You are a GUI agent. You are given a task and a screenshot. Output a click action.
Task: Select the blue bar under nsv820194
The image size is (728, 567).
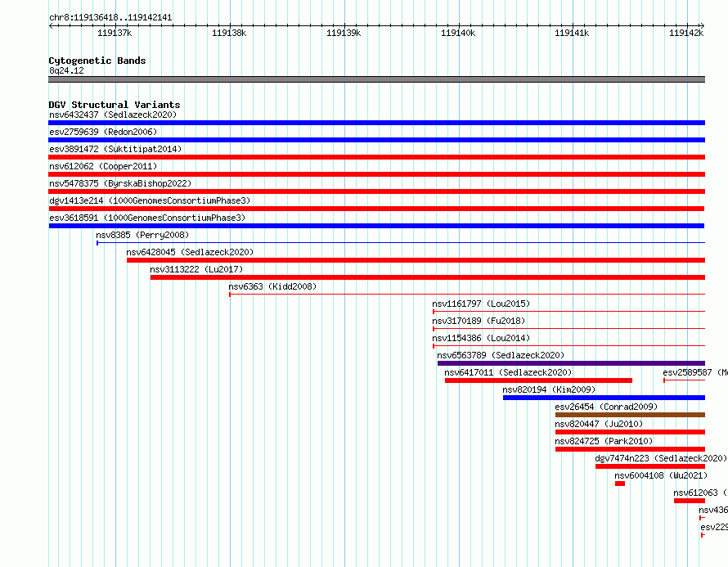point(604,398)
